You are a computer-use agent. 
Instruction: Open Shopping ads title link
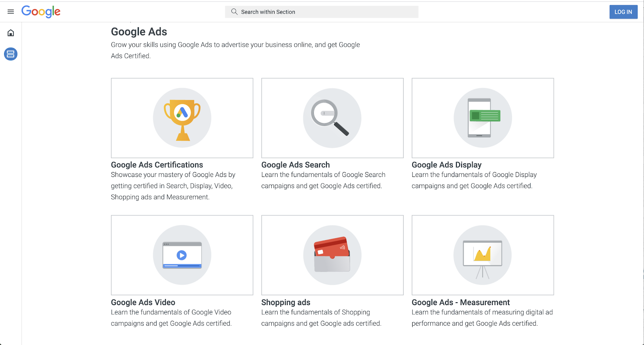coord(286,302)
